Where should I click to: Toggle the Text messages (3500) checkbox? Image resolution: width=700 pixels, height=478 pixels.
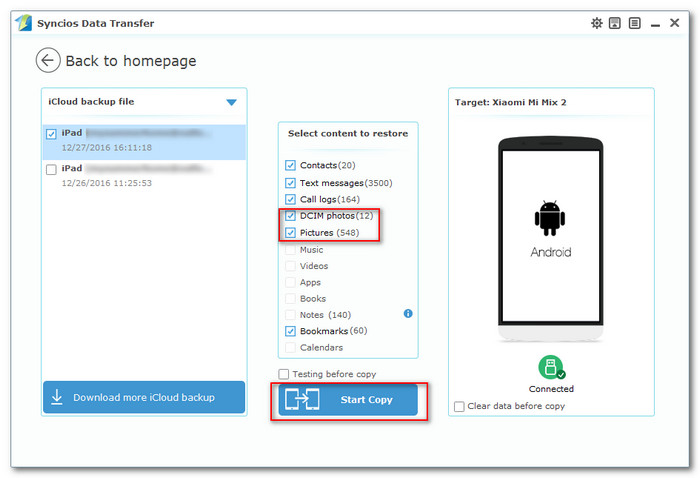[290, 183]
